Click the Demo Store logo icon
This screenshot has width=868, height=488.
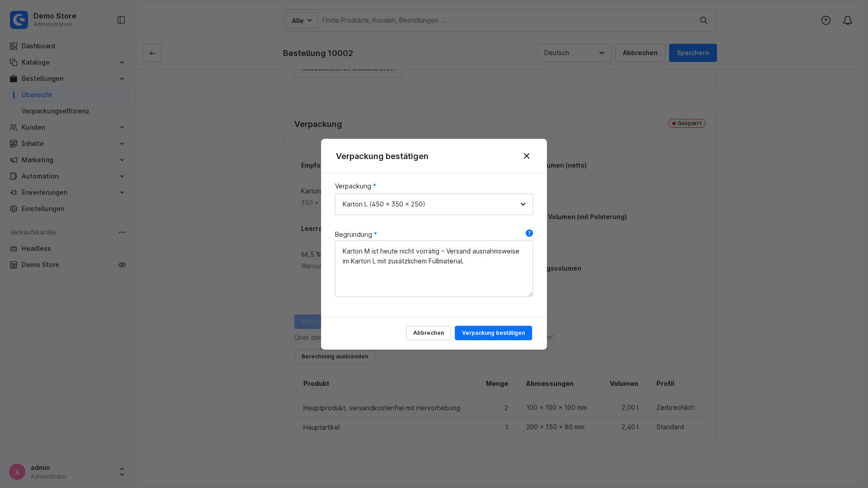19,20
